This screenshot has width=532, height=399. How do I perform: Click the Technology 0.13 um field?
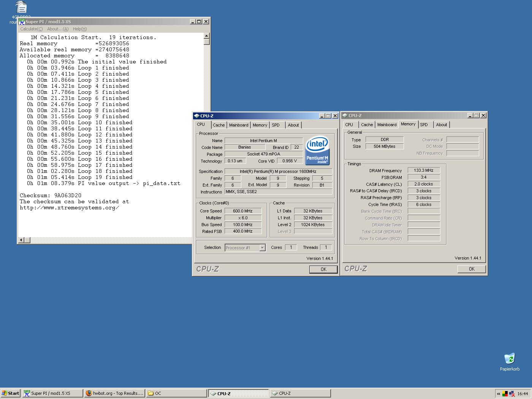point(235,161)
